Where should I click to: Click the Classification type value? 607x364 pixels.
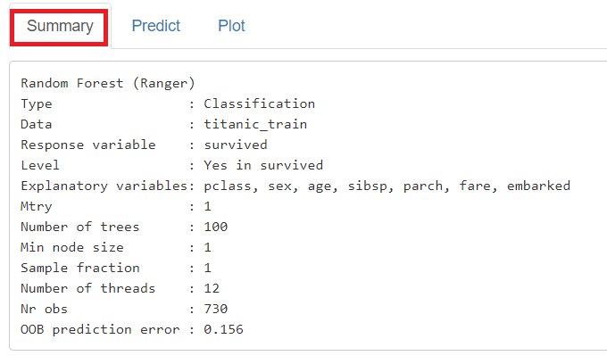click(259, 103)
